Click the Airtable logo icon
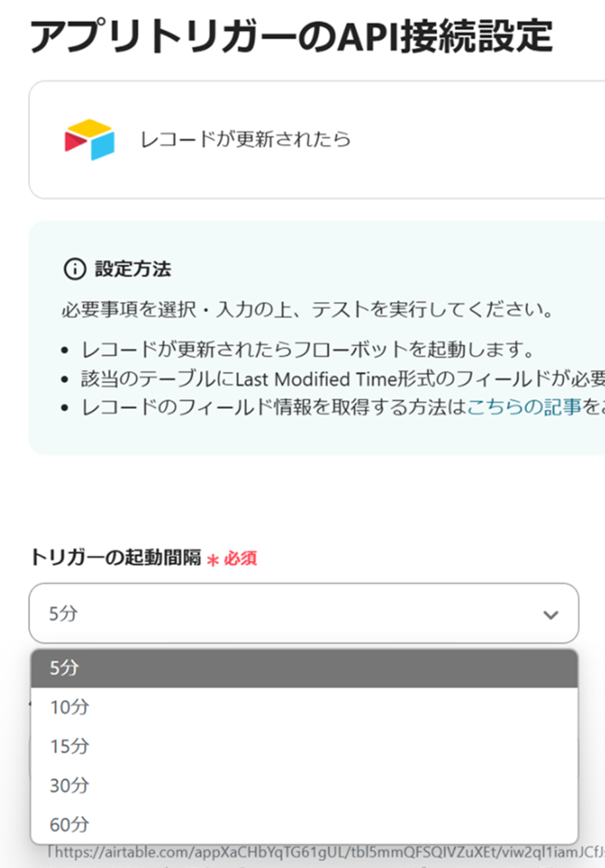The height and width of the screenshot is (868, 605). (x=90, y=139)
